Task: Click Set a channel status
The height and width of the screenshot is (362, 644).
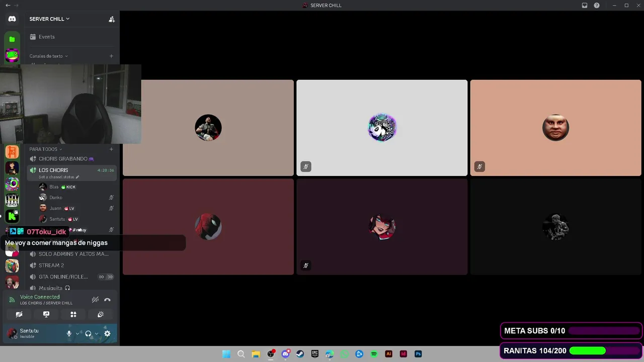Action: [59, 177]
